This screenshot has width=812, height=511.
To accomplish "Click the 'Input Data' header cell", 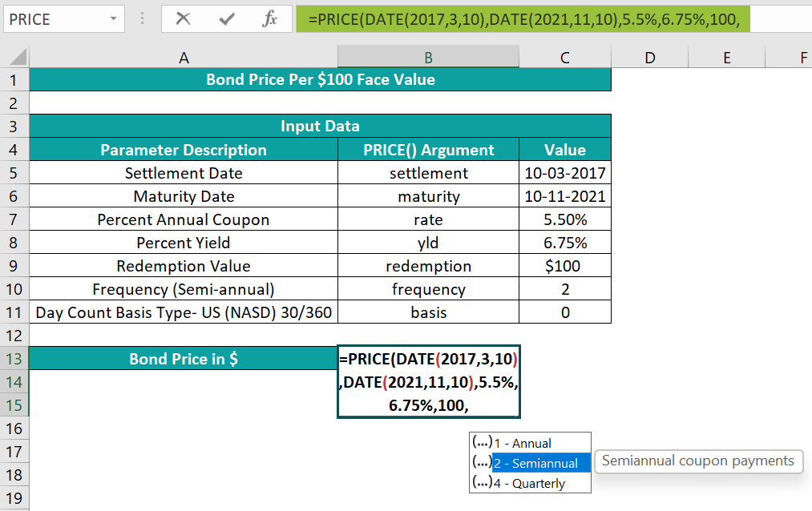I will click(320, 127).
